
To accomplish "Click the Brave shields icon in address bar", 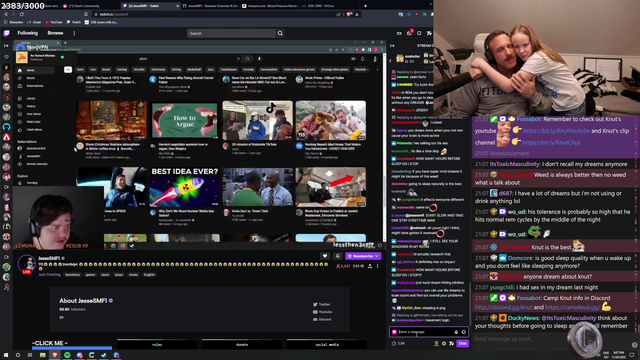I will click(349, 14).
